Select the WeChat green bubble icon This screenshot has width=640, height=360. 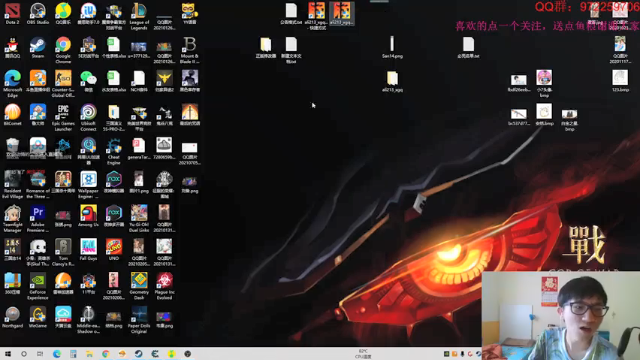click(x=88, y=81)
